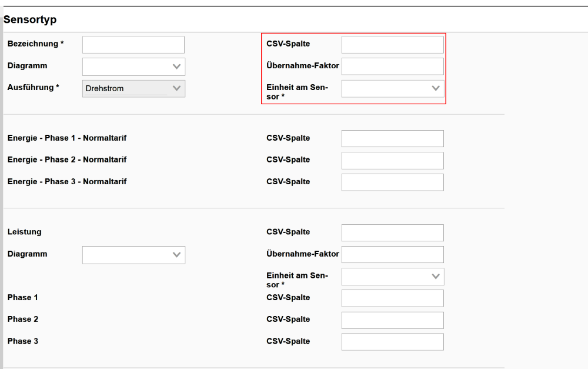Open the topmost Einheit am Sensor dropdown
Image resolution: width=588 pixels, height=369 pixels.
(392, 88)
